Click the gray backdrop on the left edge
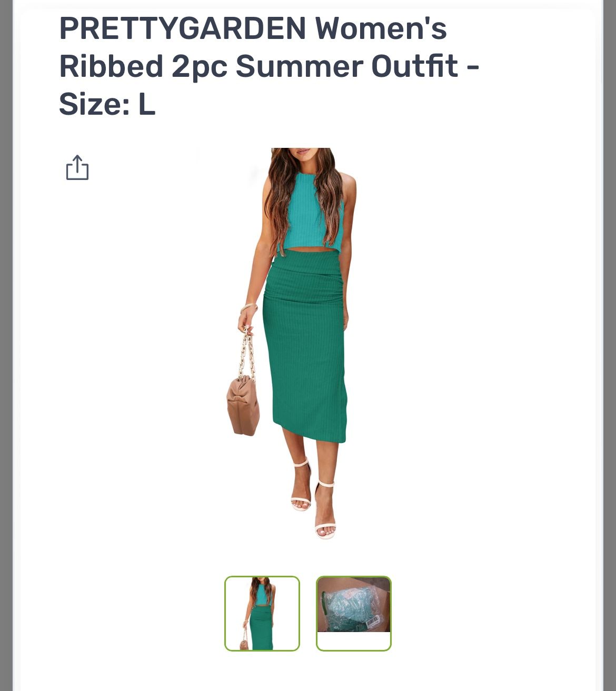Screen dimensions: 616x691 (6, 345)
